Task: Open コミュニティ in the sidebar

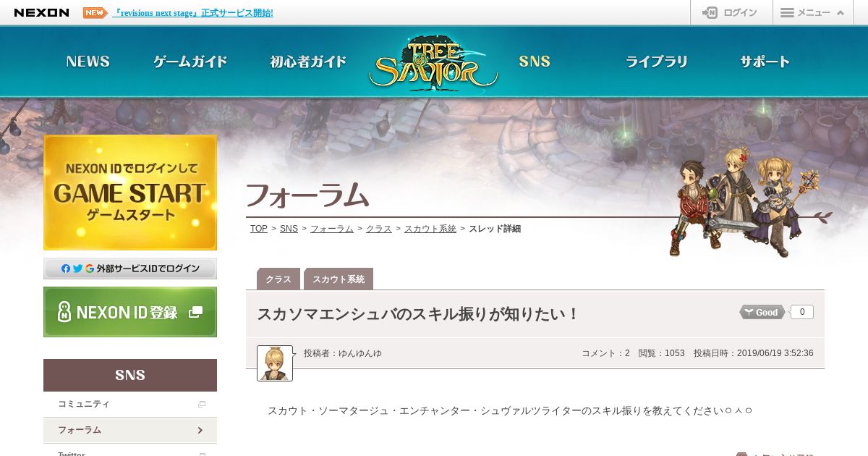Action: (130, 404)
